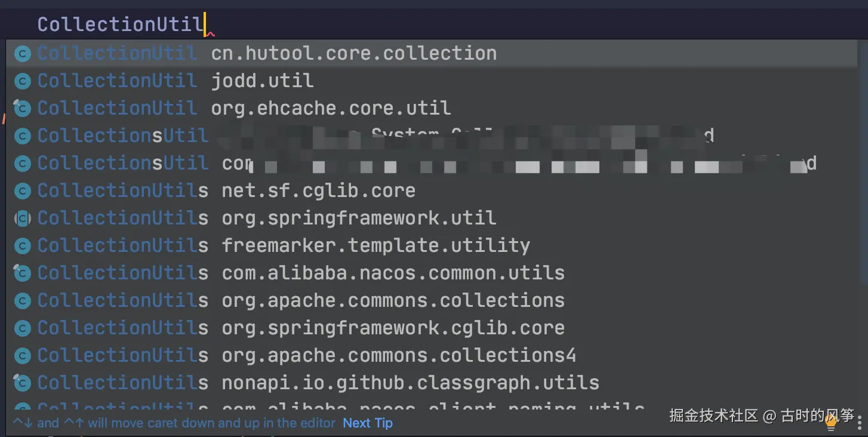The height and width of the screenshot is (437, 868).
Task: Select first blurred CollectionsUtil suggestion
Action: [x=122, y=136]
